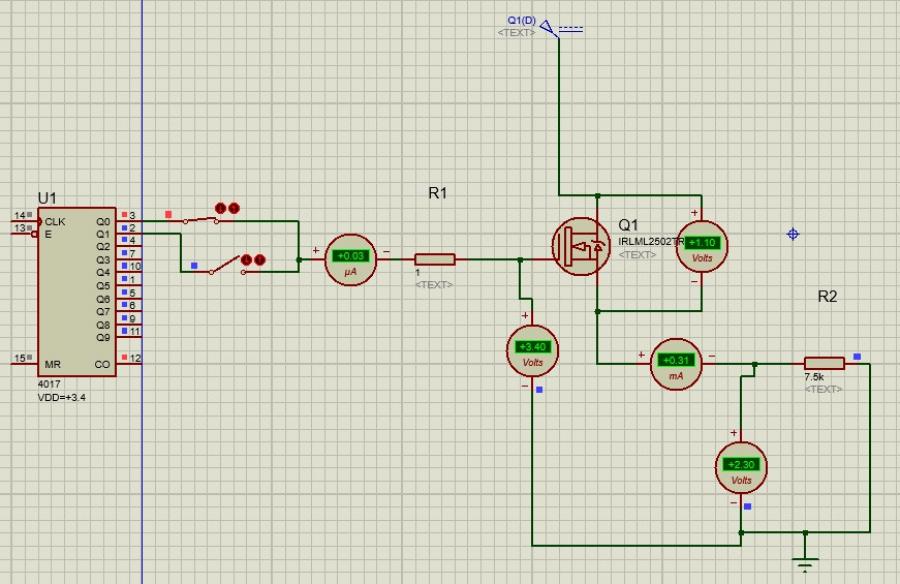Click the voltmeter showing +3.40 Volts
Screen dimensions: 900x584
tap(532, 350)
